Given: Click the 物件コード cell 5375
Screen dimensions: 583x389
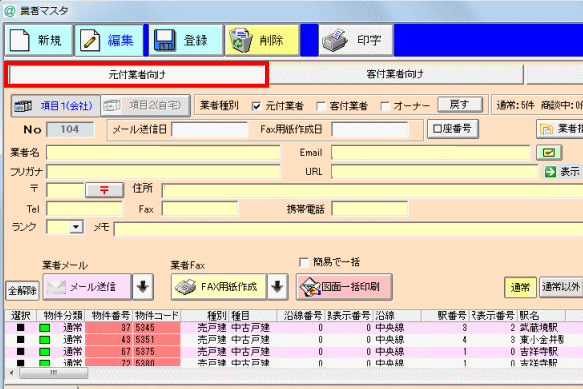Looking at the screenshot, I should [157, 351].
